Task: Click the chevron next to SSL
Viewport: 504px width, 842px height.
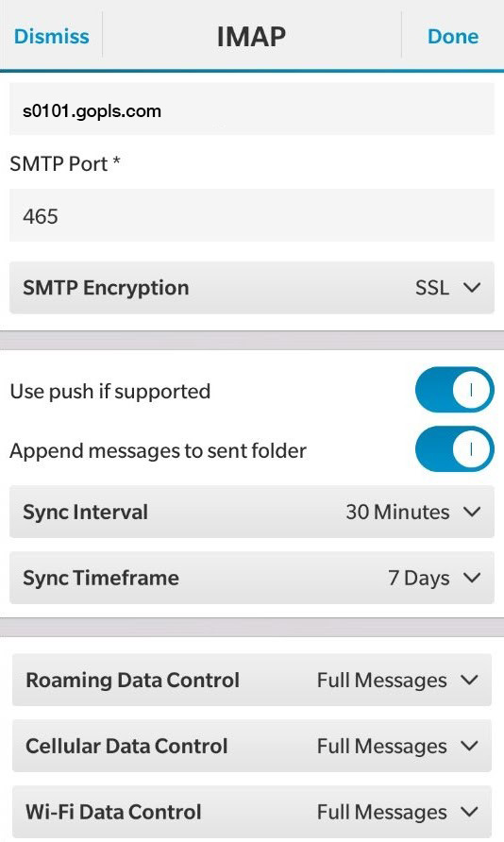Action: 472,288
